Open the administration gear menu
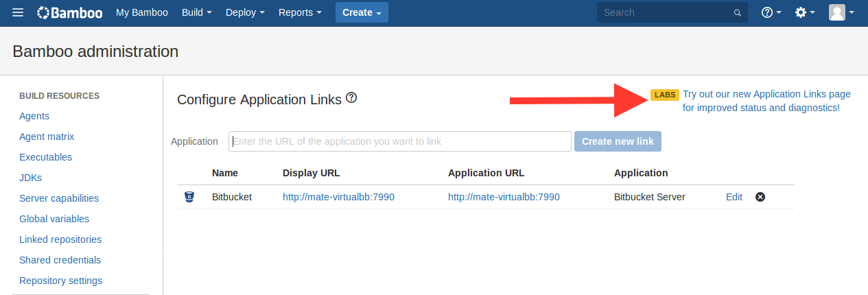Viewport: 868px width, 295px height. pyautogui.click(x=805, y=12)
